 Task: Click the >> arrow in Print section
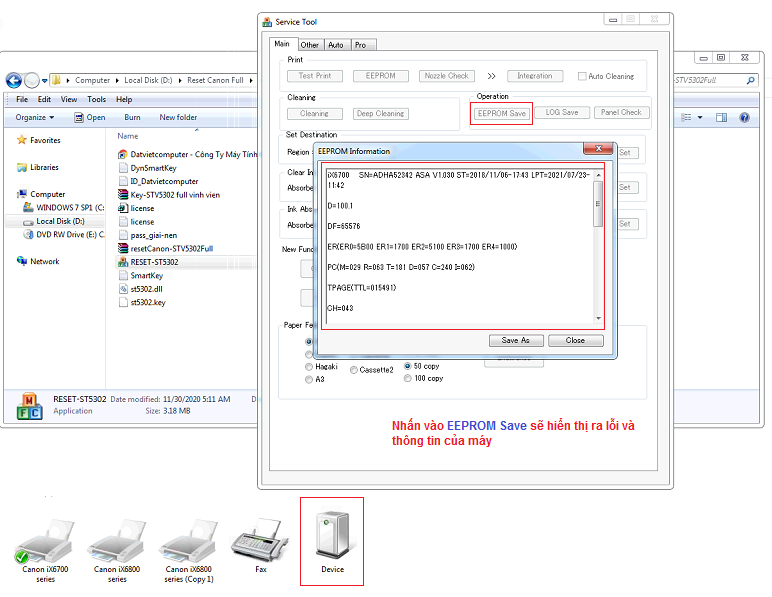pos(491,76)
